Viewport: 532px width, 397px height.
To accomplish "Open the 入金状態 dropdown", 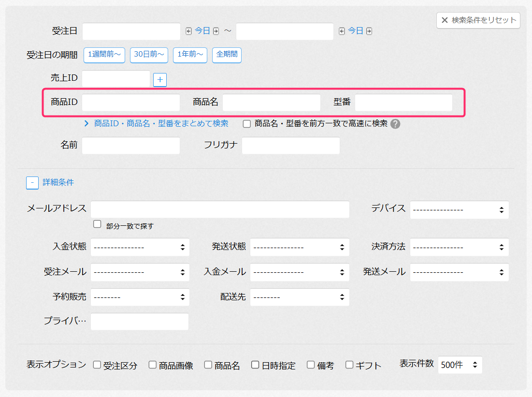I will [x=140, y=247].
